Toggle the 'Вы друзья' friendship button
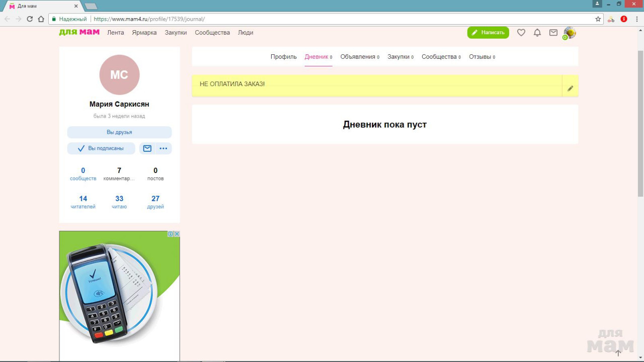 pyautogui.click(x=119, y=132)
